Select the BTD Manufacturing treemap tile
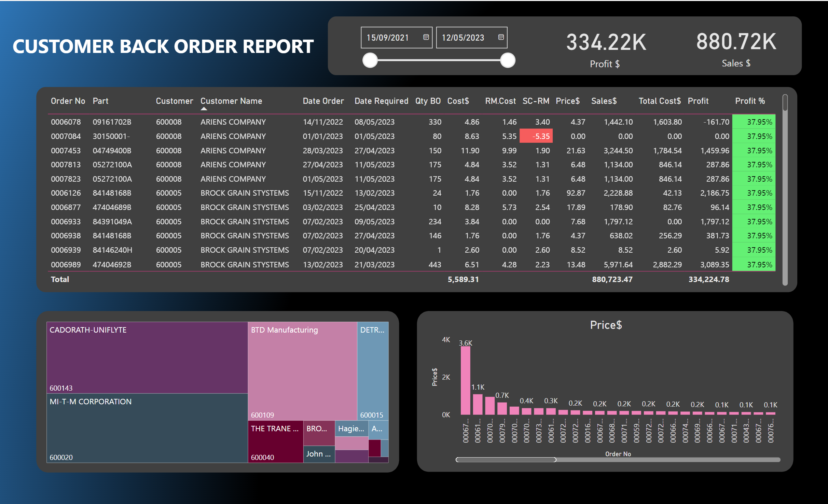 pos(302,370)
